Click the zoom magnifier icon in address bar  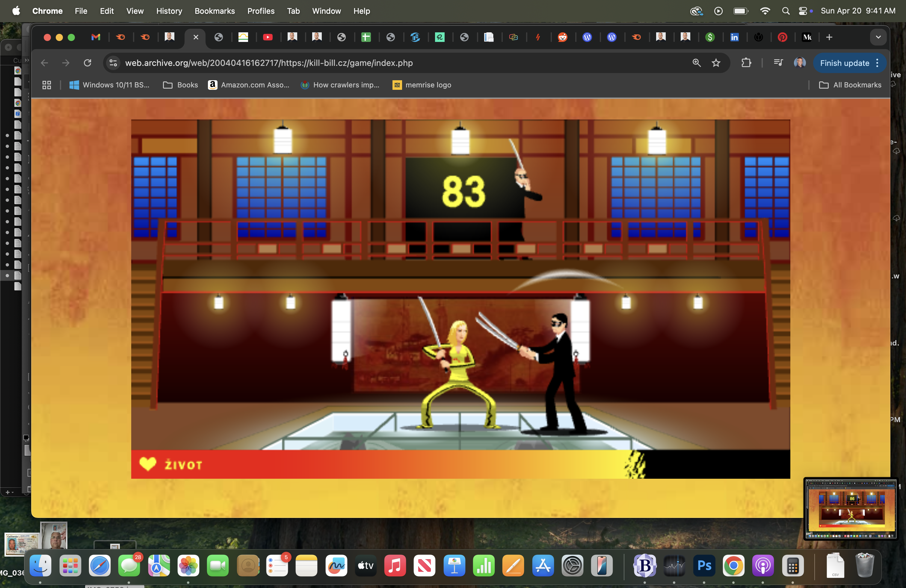pos(696,63)
